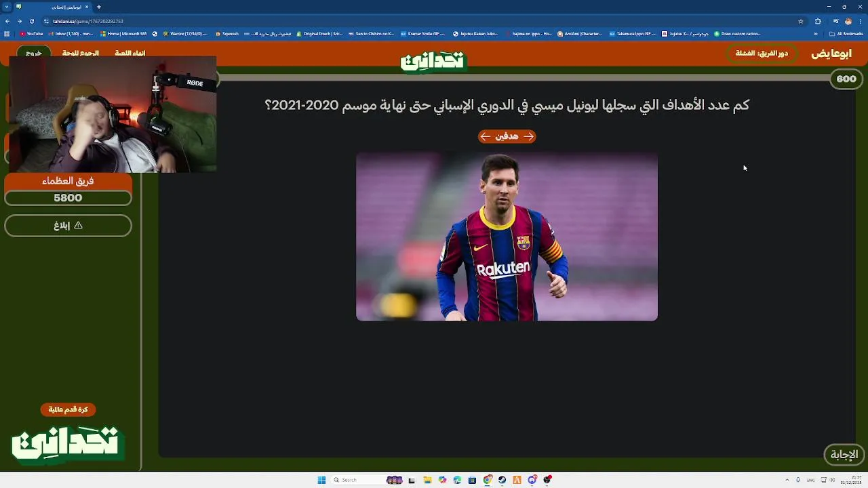Open the Sen to Chihiro bookmark
The image size is (868, 488).
pyautogui.click(x=370, y=33)
